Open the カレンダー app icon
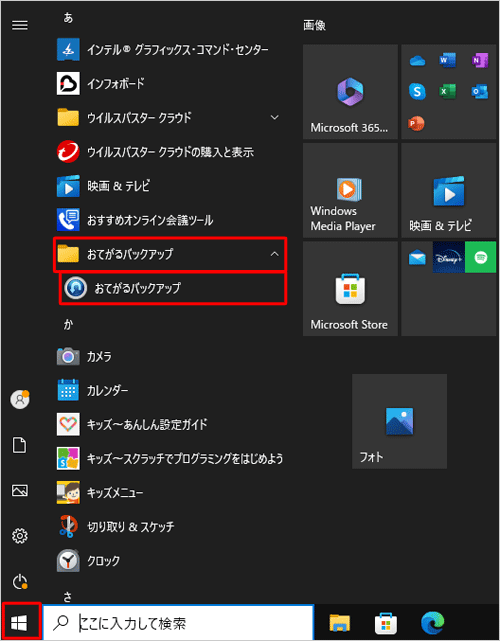 pyautogui.click(x=68, y=390)
